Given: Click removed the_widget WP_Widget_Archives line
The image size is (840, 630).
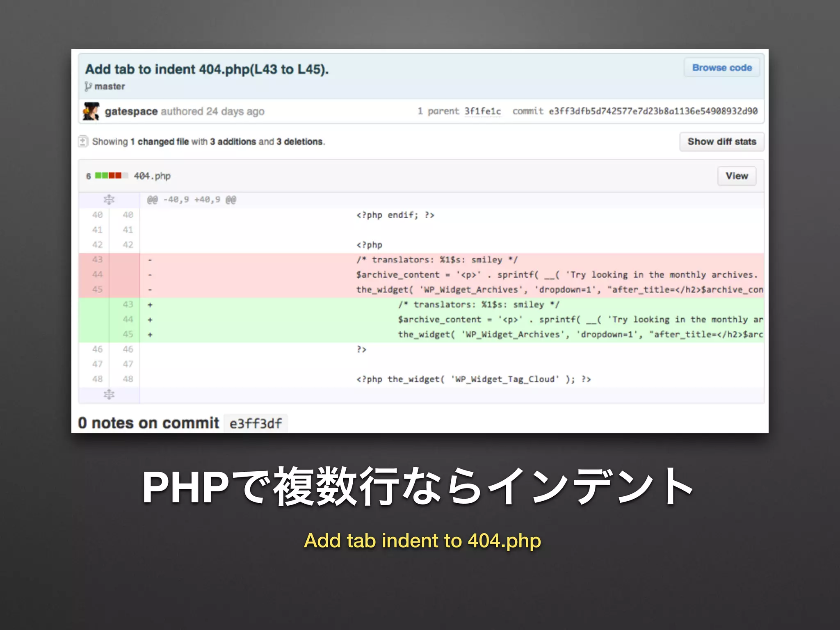Looking at the screenshot, I should click(559, 290).
